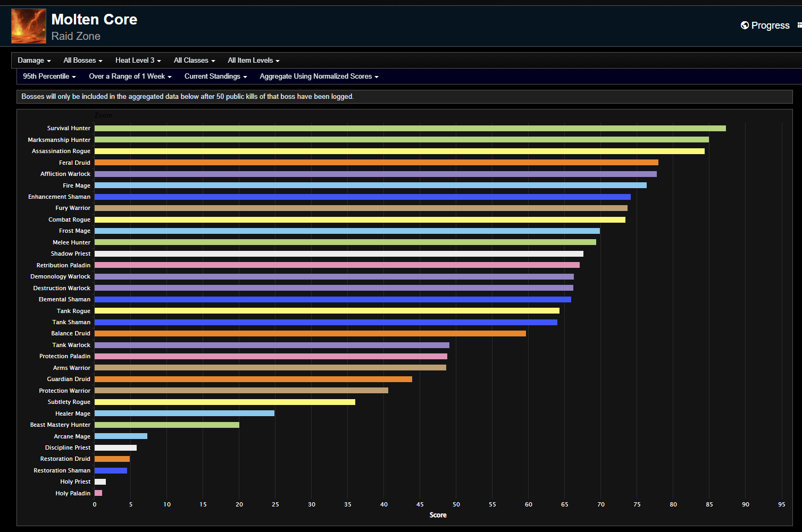Viewport: 802px width, 532px height.
Task: Expand the Over a Range of 1 Week dropdown
Action: coord(130,76)
